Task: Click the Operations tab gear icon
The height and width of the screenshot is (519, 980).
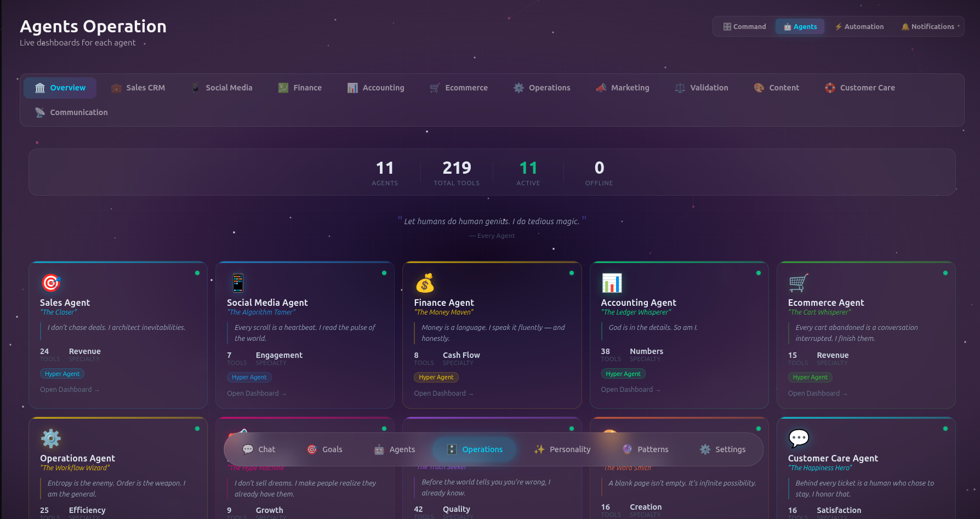Action: point(519,88)
